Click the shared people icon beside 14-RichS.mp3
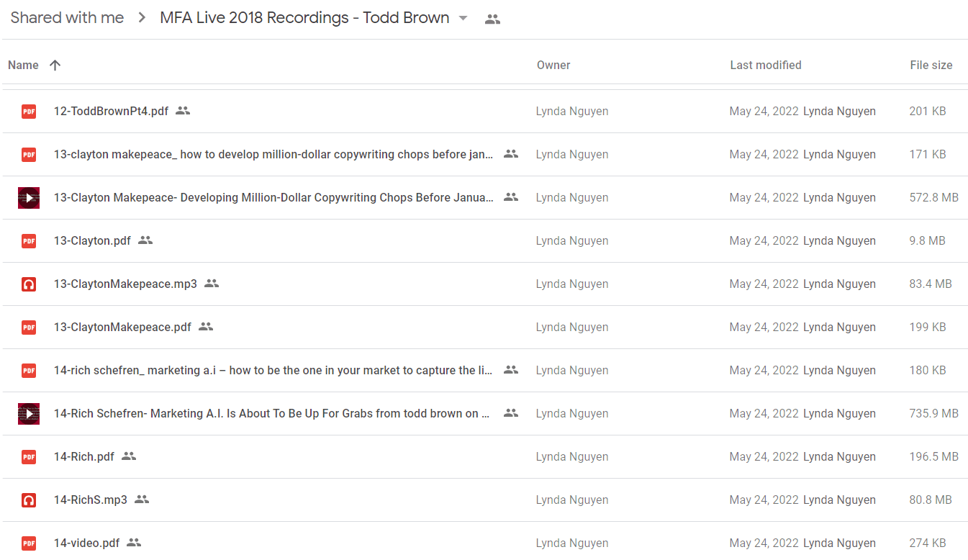 (x=142, y=500)
